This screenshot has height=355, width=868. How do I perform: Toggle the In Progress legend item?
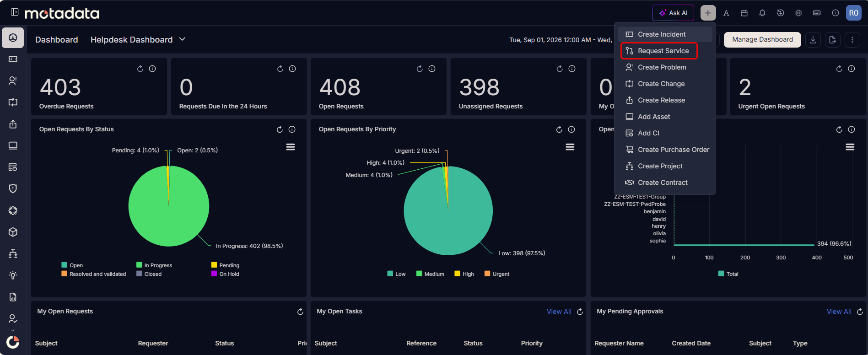click(154, 265)
